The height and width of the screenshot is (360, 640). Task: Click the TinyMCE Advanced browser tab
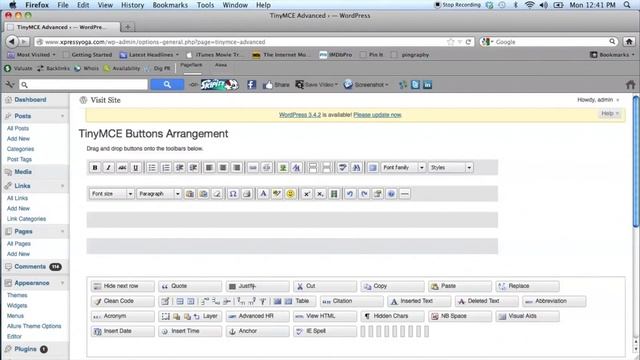click(62, 27)
